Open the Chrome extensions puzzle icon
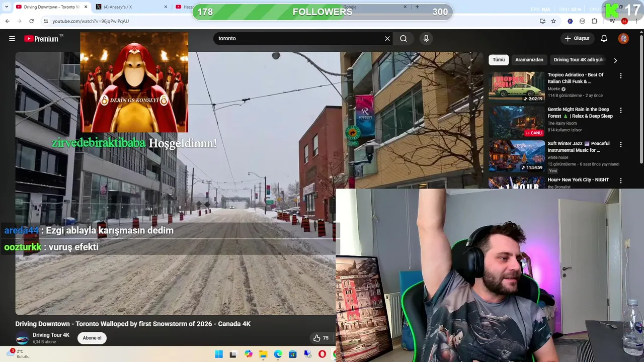The width and height of the screenshot is (644, 362). 594,21
